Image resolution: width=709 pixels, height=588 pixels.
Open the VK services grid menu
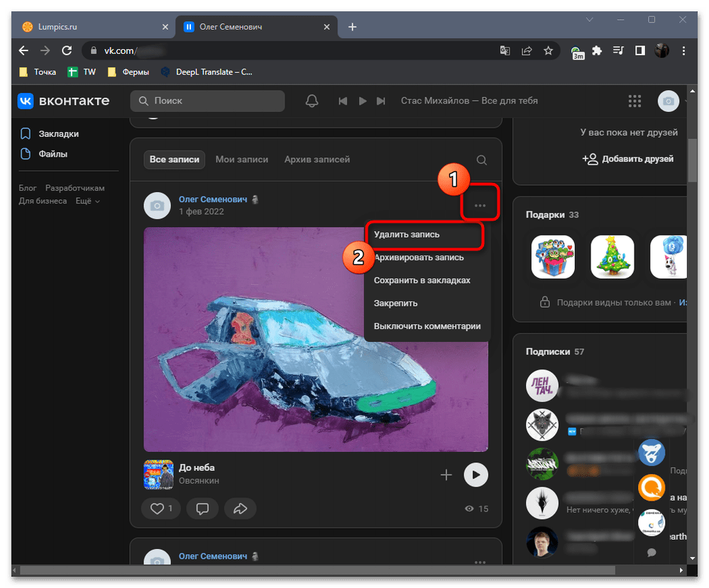[x=634, y=101]
